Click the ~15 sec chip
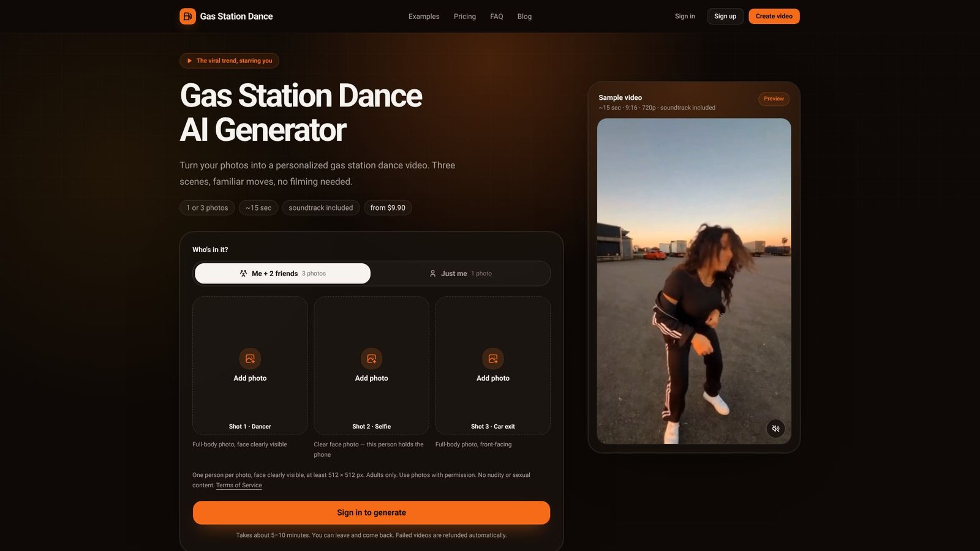This screenshot has height=551, width=980. coord(258,208)
